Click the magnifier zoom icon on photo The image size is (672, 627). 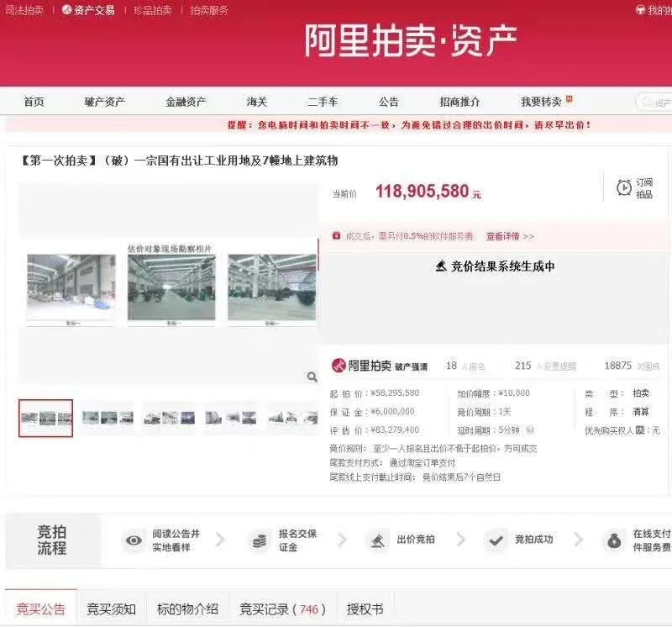[312, 377]
